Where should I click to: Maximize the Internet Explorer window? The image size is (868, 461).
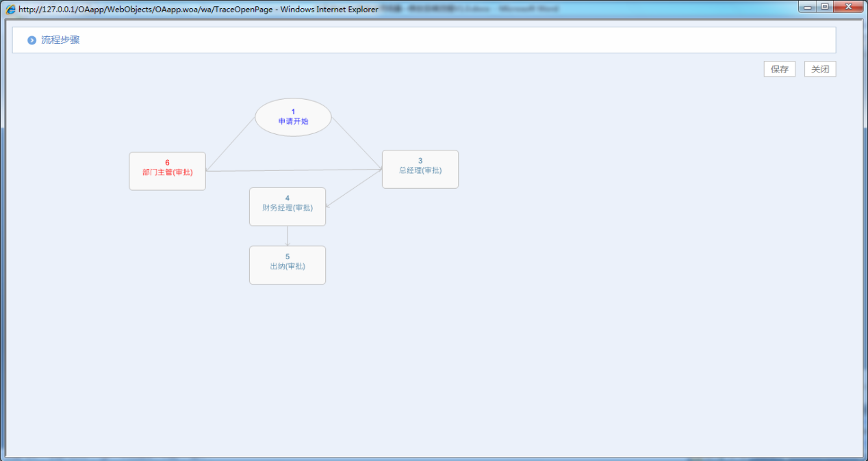[x=825, y=8]
